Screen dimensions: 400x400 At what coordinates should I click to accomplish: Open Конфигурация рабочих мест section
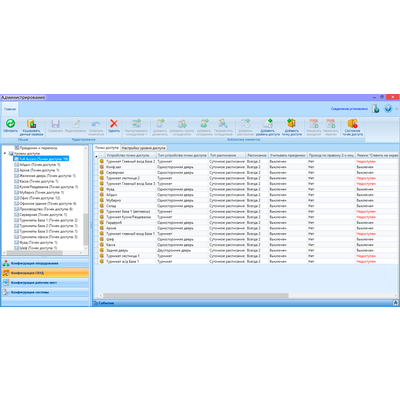click(x=45, y=283)
